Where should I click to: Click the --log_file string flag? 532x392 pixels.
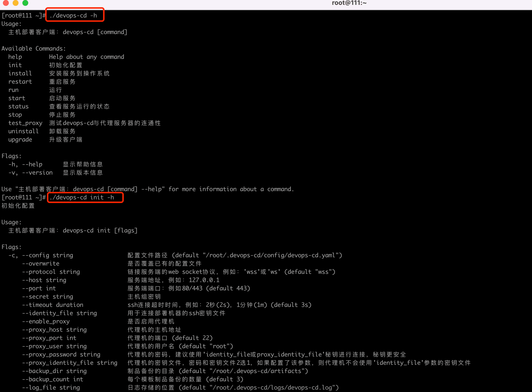pyautogui.click(x=51, y=388)
